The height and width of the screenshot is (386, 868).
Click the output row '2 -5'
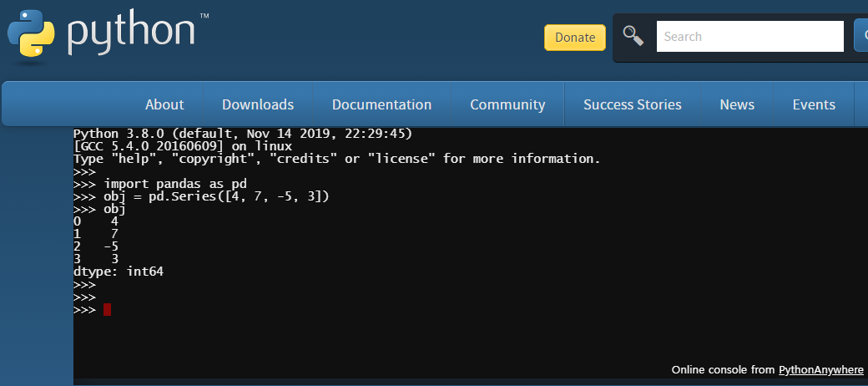click(x=96, y=246)
